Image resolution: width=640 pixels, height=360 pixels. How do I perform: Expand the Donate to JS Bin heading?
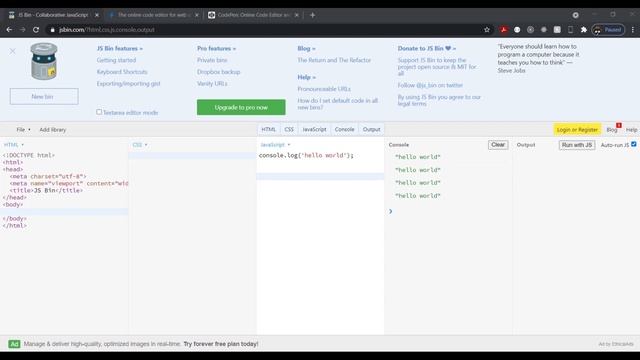[x=427, y=49]
